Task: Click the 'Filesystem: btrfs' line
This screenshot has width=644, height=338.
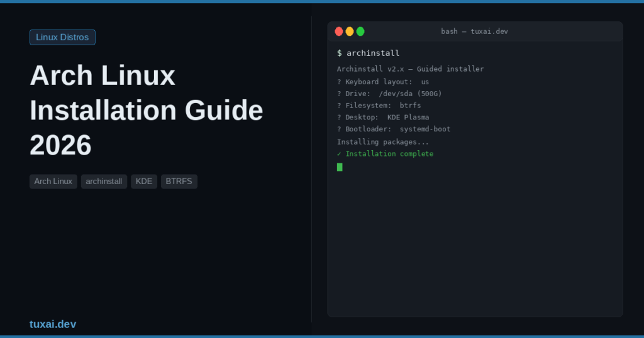Action: (x=379, y=106)
